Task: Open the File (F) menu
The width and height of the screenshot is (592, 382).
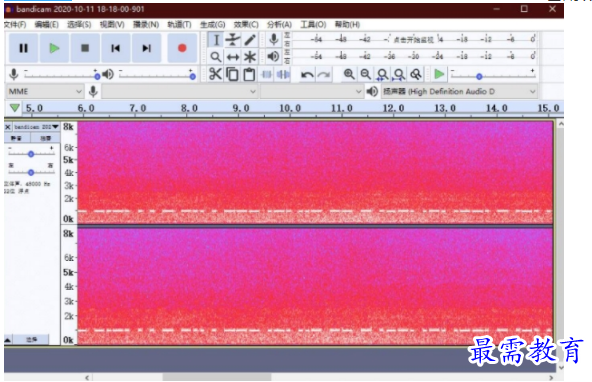Action: click(x=15, y=25)
